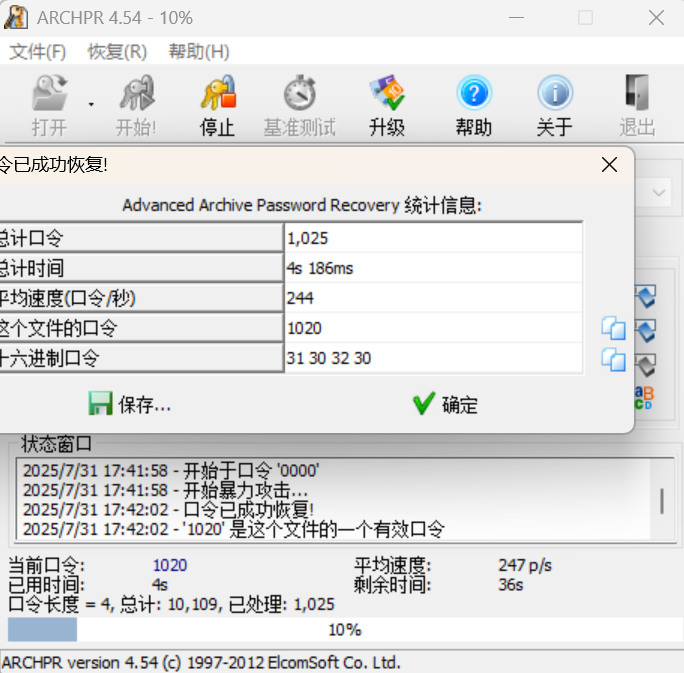684x673 pixels.
Task: Click the Exit (退出) door icon
Action: [637, 93]
